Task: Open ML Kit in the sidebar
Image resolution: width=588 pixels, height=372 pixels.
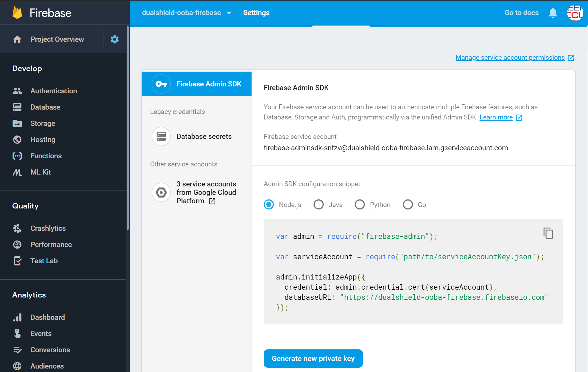Action: point(41,172)
